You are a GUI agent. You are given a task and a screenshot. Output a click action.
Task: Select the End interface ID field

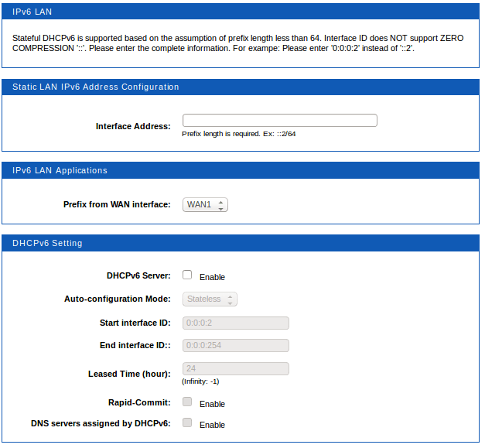(235, 345)
